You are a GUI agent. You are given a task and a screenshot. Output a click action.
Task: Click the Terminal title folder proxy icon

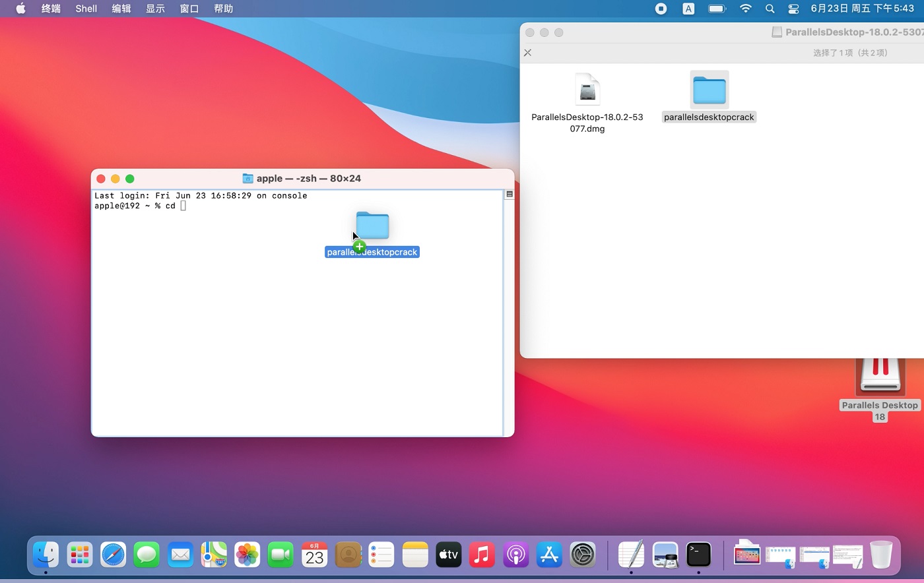[248, 179]
